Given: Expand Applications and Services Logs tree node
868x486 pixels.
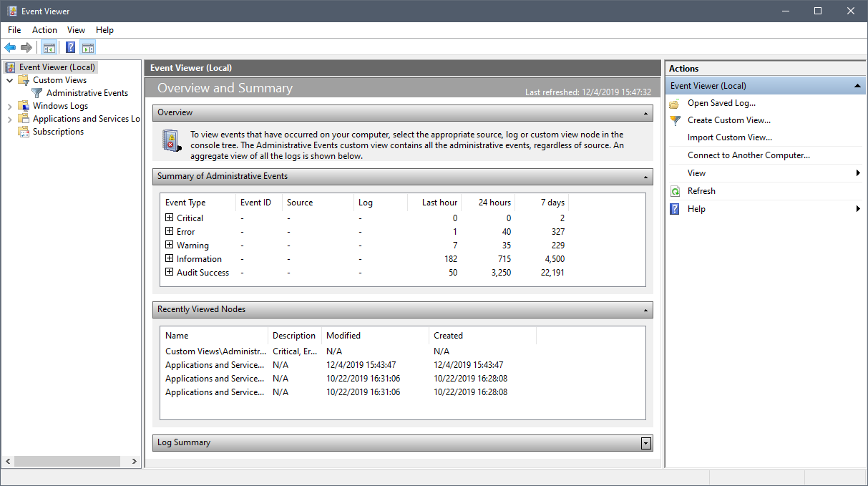Looking at the screenshot, I should (x=10, y=119).
